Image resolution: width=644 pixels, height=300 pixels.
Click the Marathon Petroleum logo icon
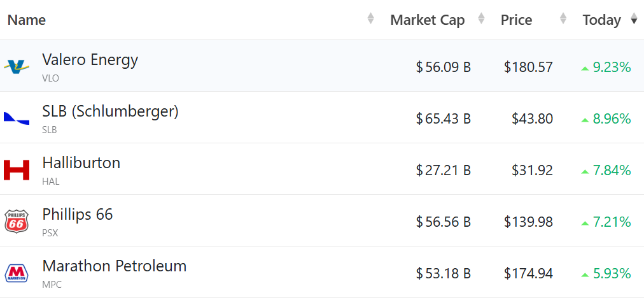[x=17, y=273]
